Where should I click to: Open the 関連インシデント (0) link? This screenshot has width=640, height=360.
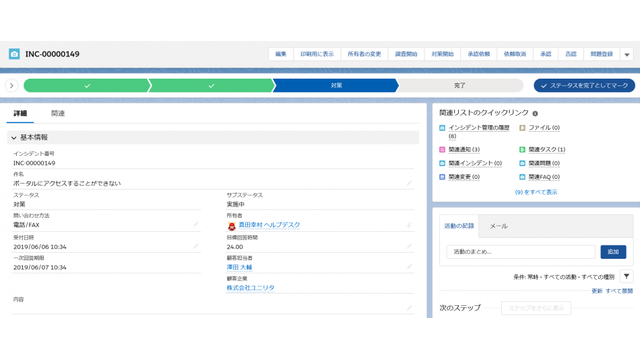(x=475, y=163)
